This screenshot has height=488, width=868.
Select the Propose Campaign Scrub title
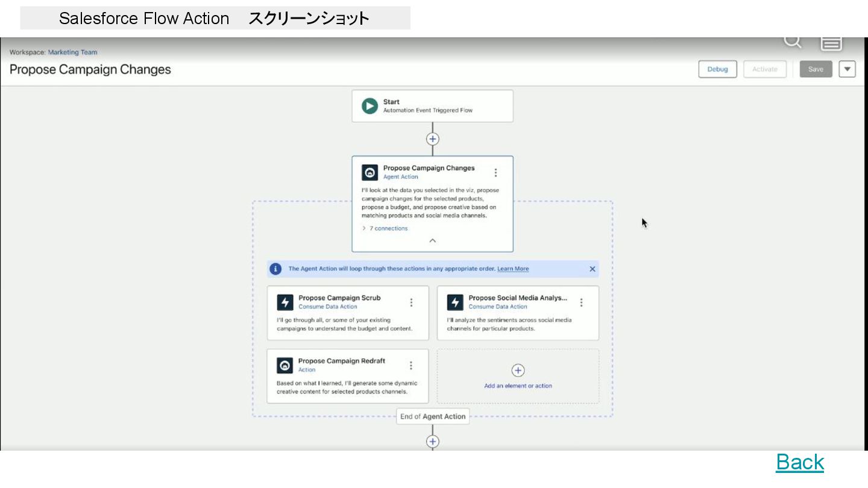pyautogui.click(x=339, y=298)
